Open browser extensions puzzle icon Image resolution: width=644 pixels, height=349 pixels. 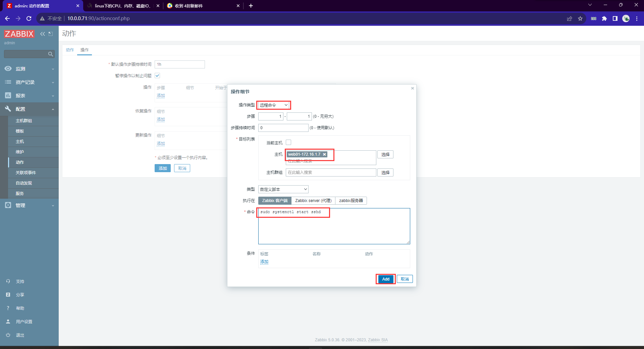(604, 18)
